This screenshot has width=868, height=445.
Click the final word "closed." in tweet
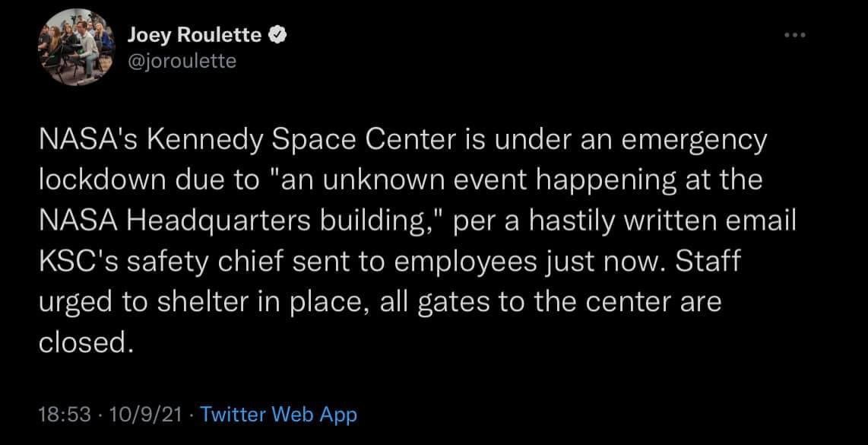click(x=87, y=344)
